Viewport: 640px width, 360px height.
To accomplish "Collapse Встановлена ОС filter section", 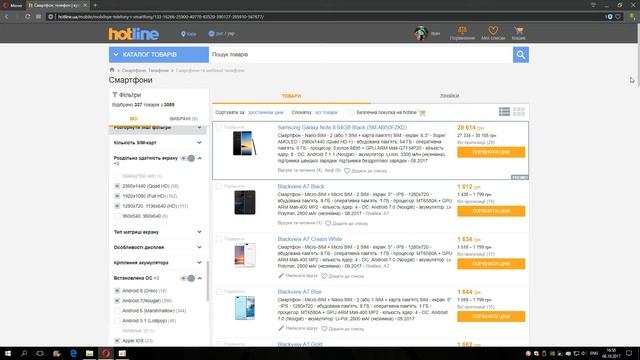I will [x=200, y=278].
